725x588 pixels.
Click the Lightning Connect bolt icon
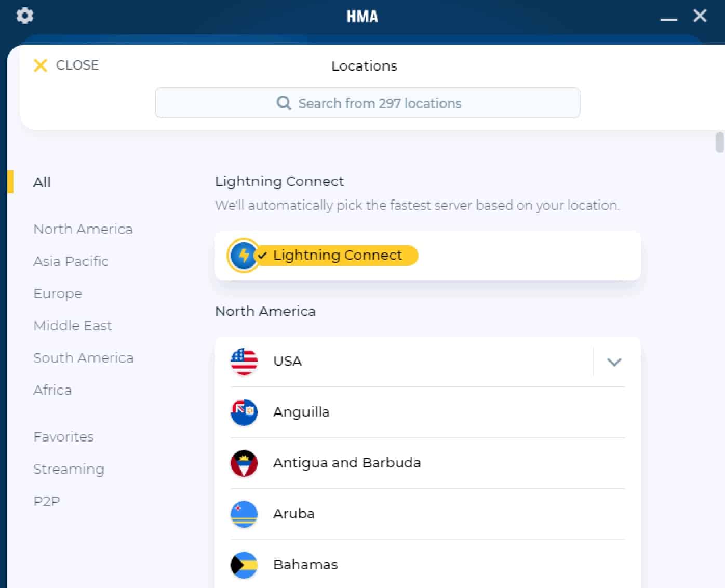click(x=243, y=255)
